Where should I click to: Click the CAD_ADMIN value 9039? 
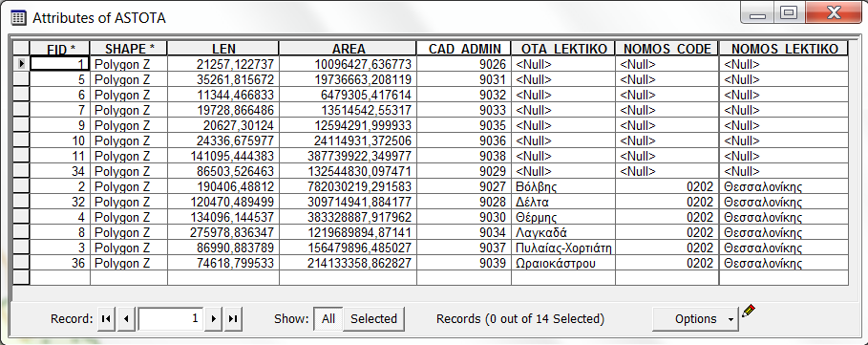point(464,263)
